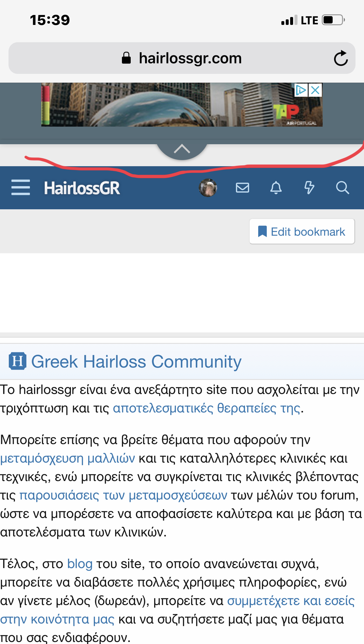This screenshot has width=364, height=644.
Task: Open the μεταμόσχευση μαλλιών link
Action: [x=67, y=458]
